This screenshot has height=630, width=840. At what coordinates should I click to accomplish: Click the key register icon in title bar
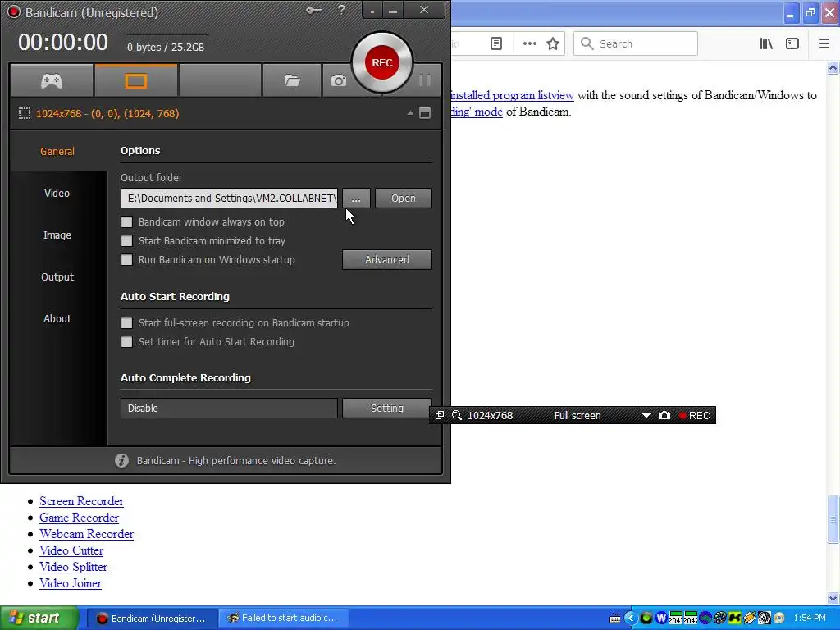tap(313, 10)
